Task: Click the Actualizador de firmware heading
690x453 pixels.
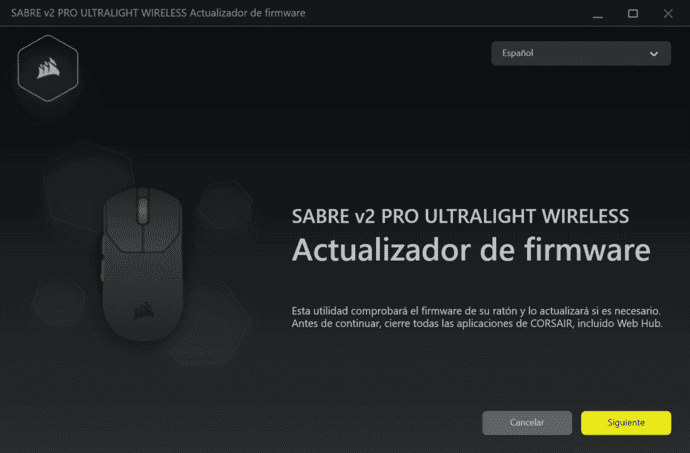Action: click(471, 250)
